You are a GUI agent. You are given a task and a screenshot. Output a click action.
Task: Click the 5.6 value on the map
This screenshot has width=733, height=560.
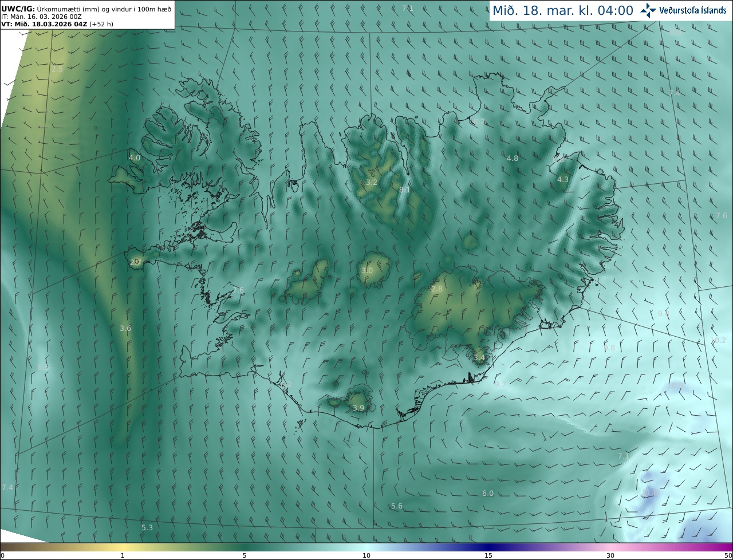(397, 506)
